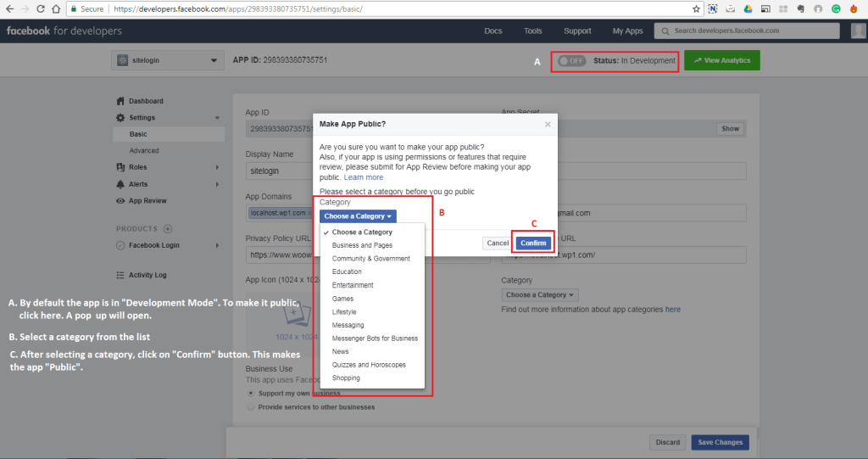Show the App Secret
The height and width of the screenshot is (459, 868).
click(x=730, y=129)
